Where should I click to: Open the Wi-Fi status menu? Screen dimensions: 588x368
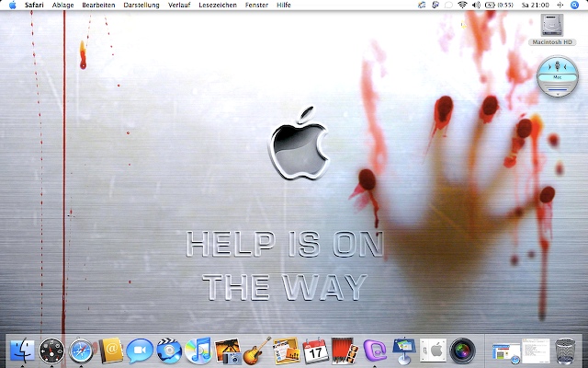[462, 6]
